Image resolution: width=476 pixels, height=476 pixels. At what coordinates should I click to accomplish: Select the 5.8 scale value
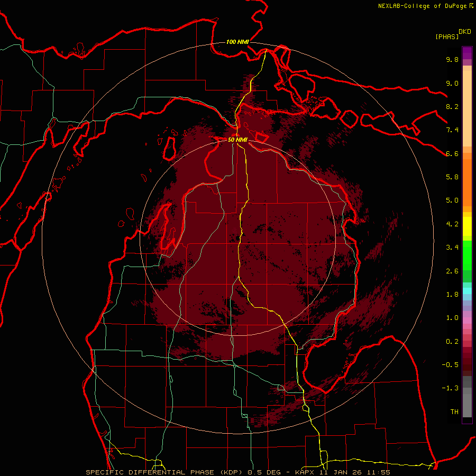point(452,177)
